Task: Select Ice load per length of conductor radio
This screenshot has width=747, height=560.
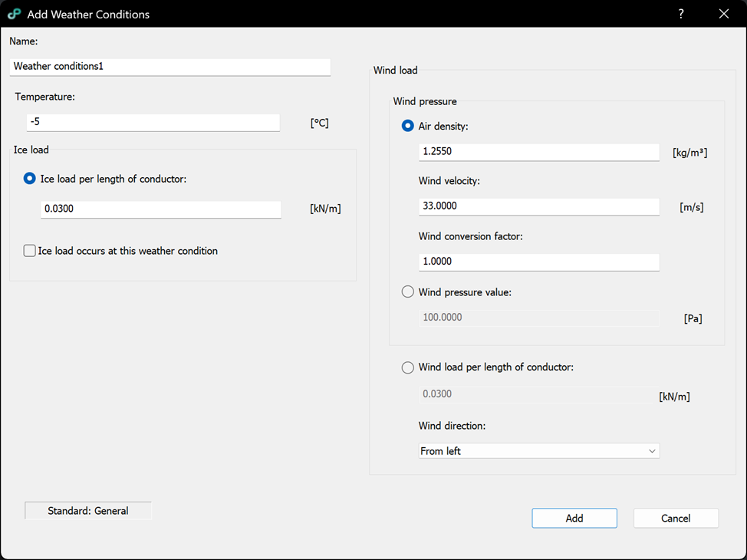Action: click(x=30, y=179)
